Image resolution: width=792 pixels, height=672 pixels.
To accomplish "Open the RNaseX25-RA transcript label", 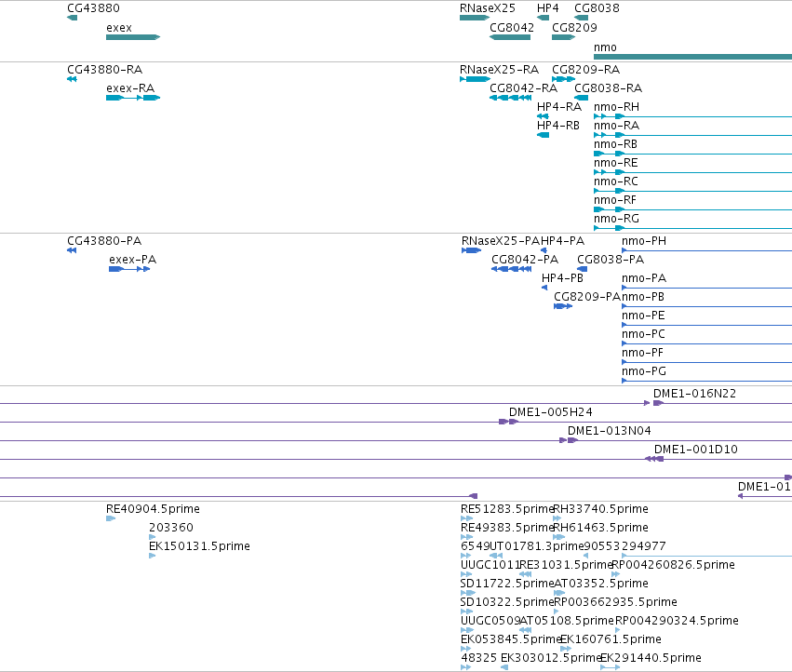I will point(499,70).
